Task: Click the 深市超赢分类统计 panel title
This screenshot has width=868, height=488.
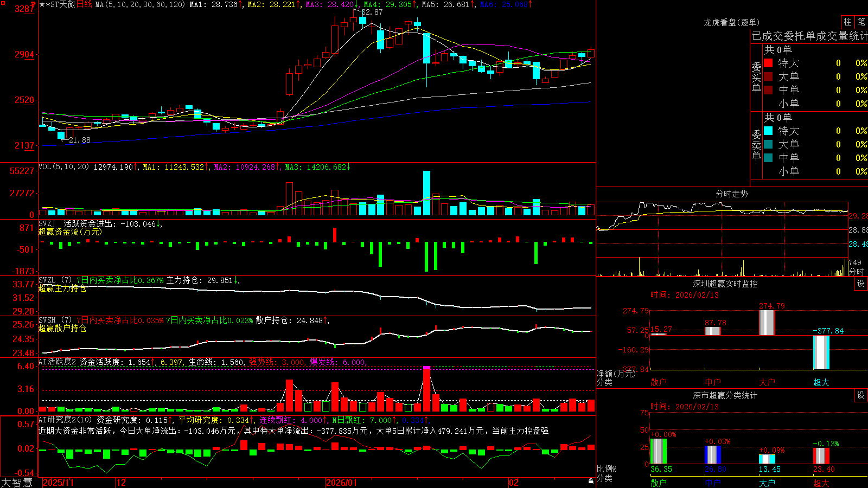Action: click(x=725, y=395)
